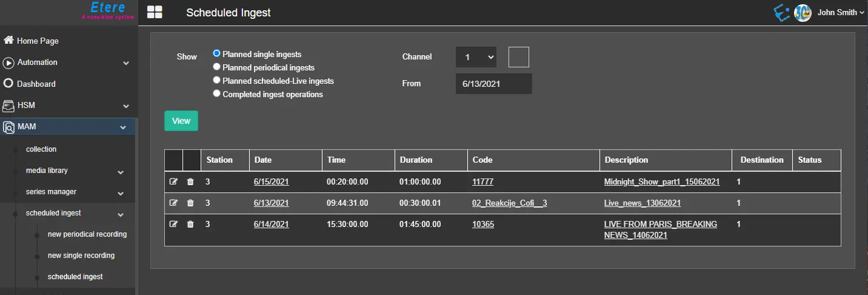Edit the 02_Reakcije_Cofi__3 ingest entry
The width and height of the screenshot is (868, 295).
[174, 203]
